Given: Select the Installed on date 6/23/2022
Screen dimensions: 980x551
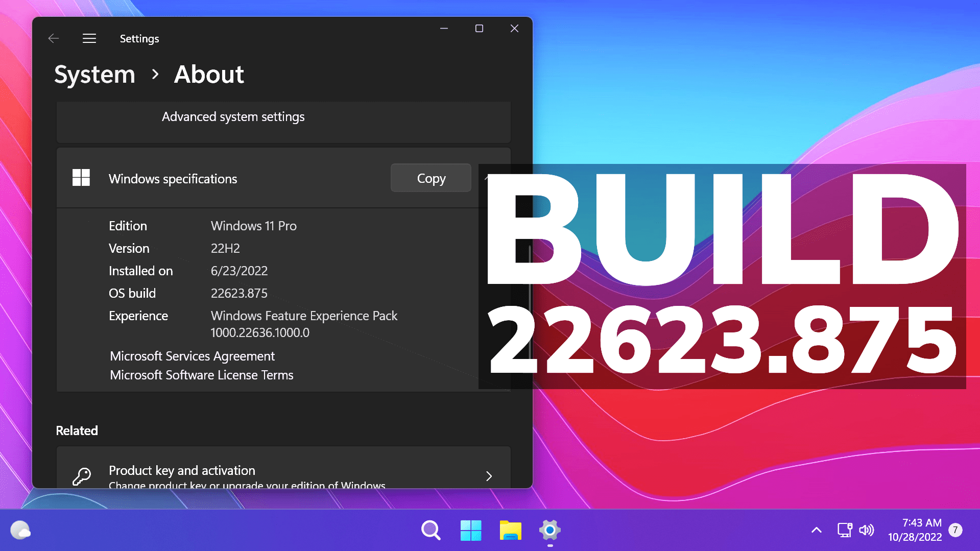Looking at the screenshot, I should [239, 271].
